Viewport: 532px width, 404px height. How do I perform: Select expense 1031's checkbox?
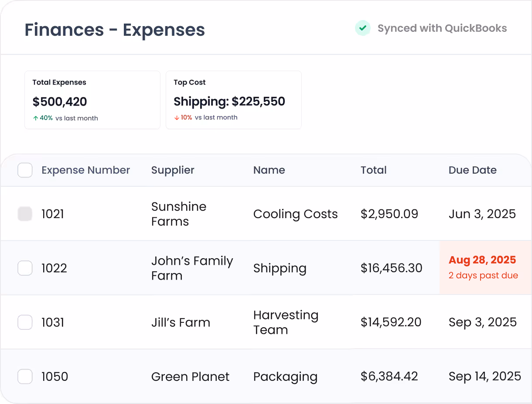(x=25, y=322)
